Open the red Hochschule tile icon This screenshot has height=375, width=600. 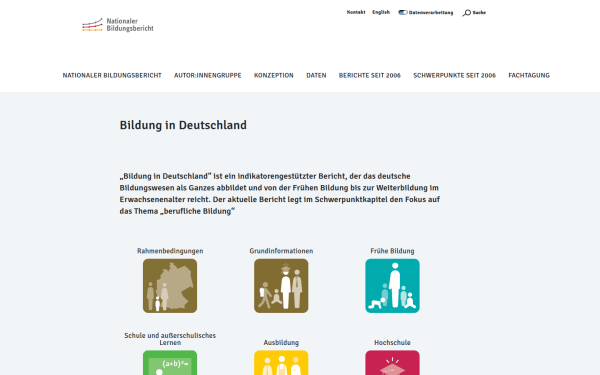click(x=392, y=363)
